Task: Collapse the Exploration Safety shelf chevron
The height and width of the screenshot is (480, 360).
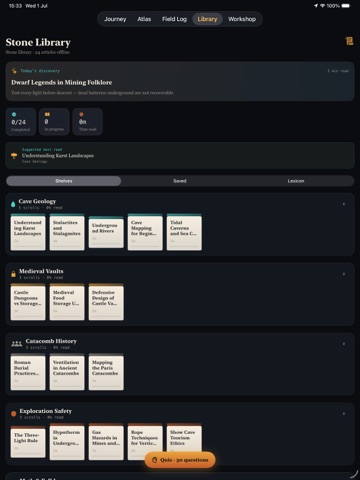Action: 344,414
